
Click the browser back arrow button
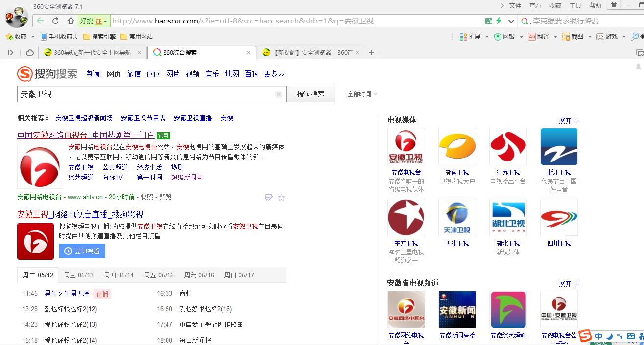(40, 21)
